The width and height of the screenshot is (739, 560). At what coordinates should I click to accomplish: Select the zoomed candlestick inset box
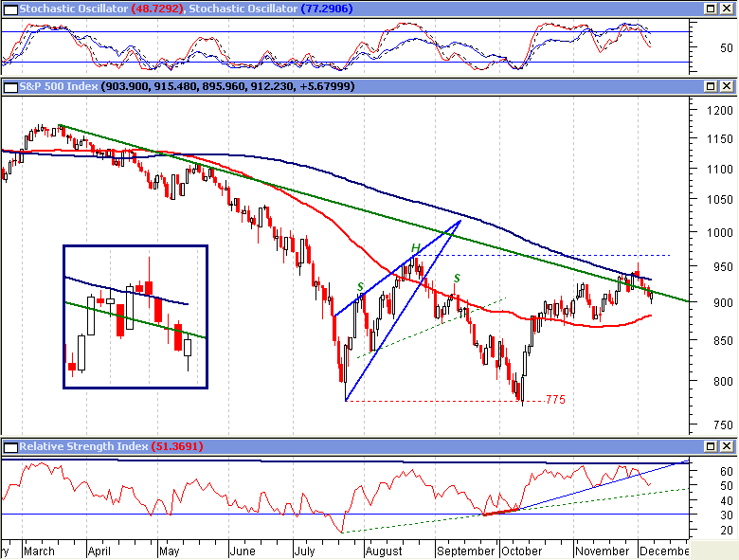pyautogui.click(x=135, y=316)
